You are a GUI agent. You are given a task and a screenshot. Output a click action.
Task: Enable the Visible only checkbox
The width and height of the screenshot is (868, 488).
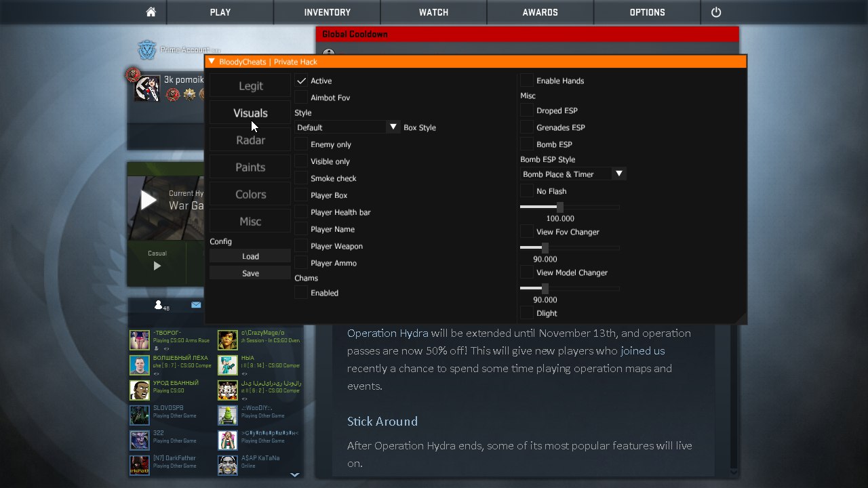click(301, 161)
